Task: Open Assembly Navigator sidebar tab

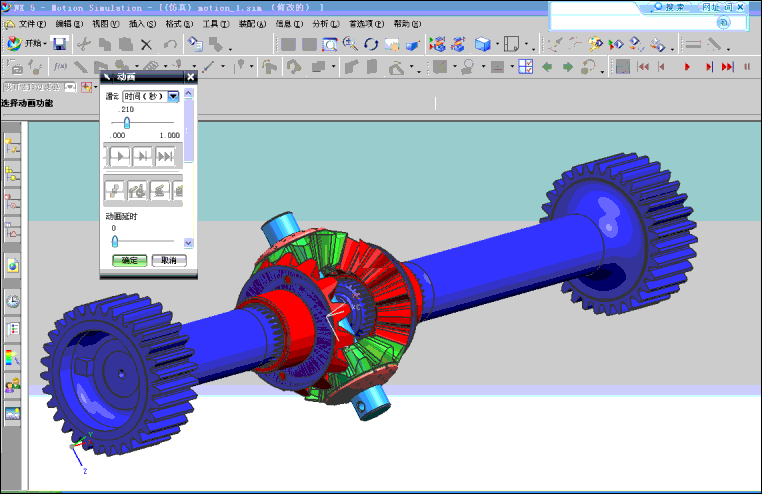Action: (x=12, y=174)
